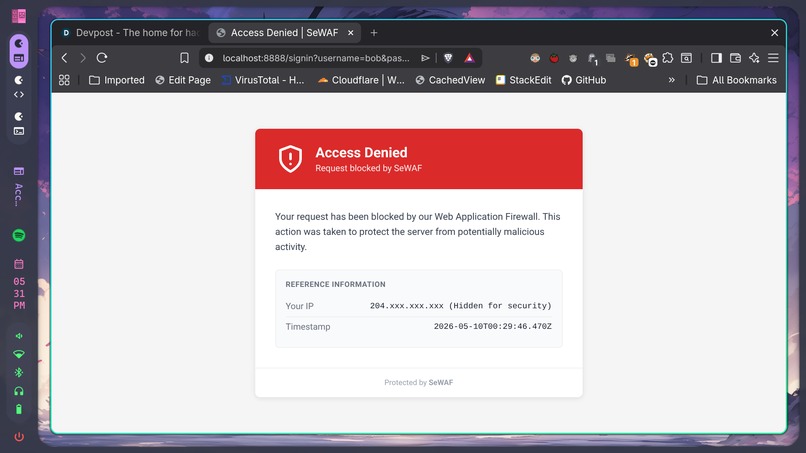
Task: Click the pink launcher icon atop the sidebar
Action: (19, 16)
